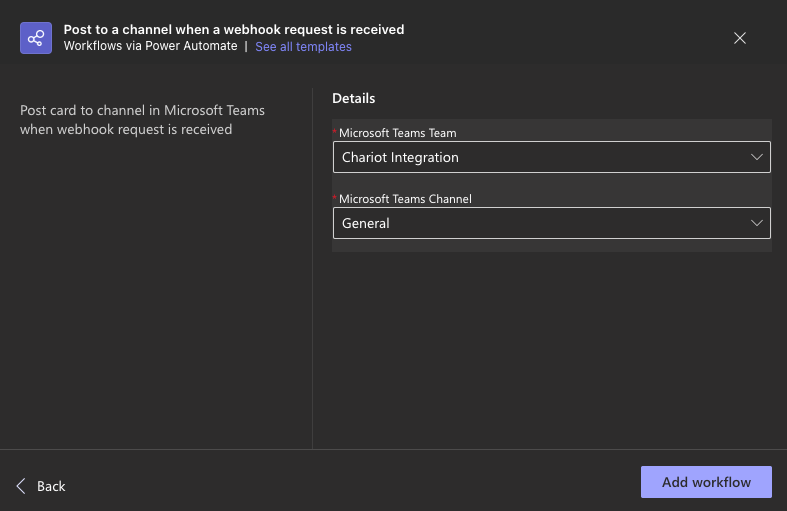Expand the Microsoft Teams Team dropdown chevron

click(756, 157)
